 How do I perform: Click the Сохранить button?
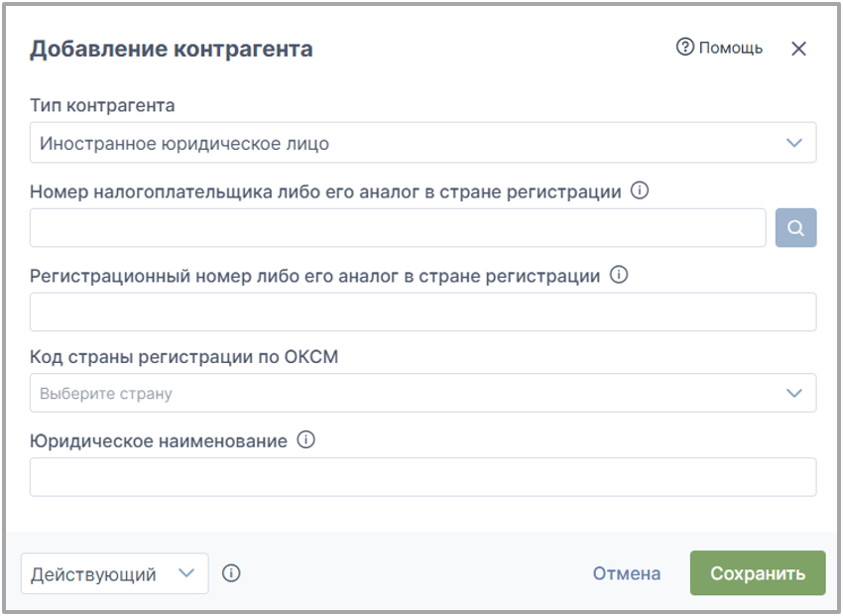pos(758,573)
